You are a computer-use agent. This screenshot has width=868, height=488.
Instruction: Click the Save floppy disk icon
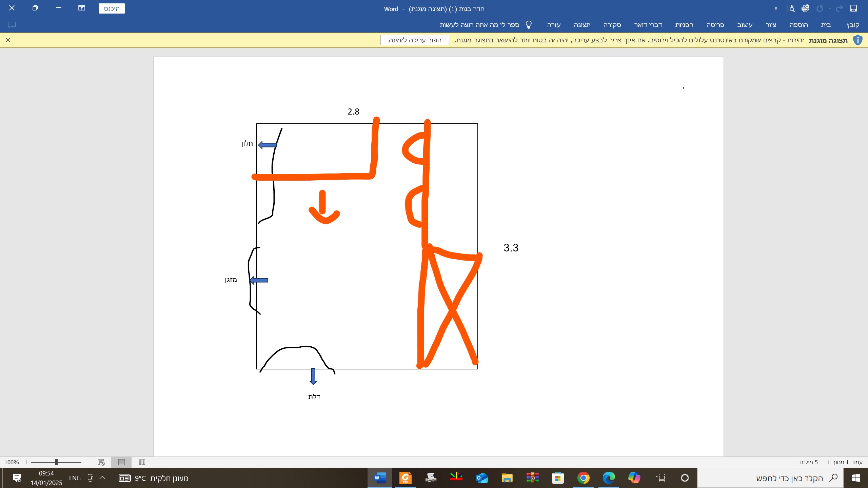[853, 8]
